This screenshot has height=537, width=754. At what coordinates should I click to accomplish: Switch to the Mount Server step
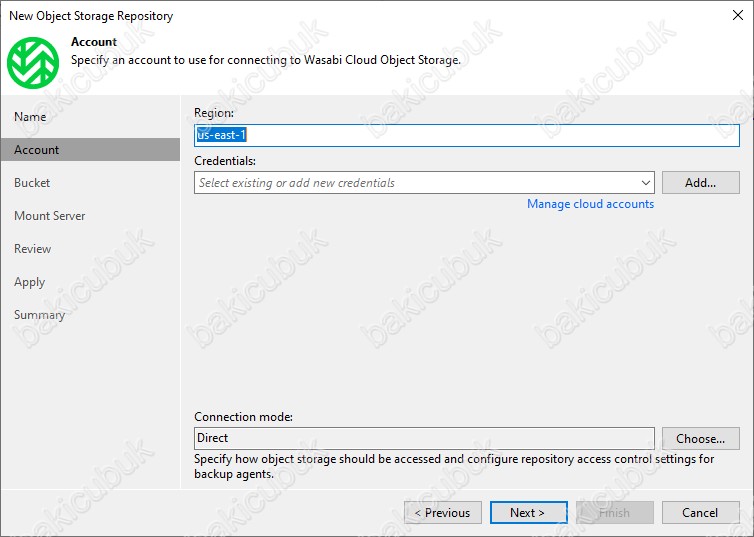50,216
